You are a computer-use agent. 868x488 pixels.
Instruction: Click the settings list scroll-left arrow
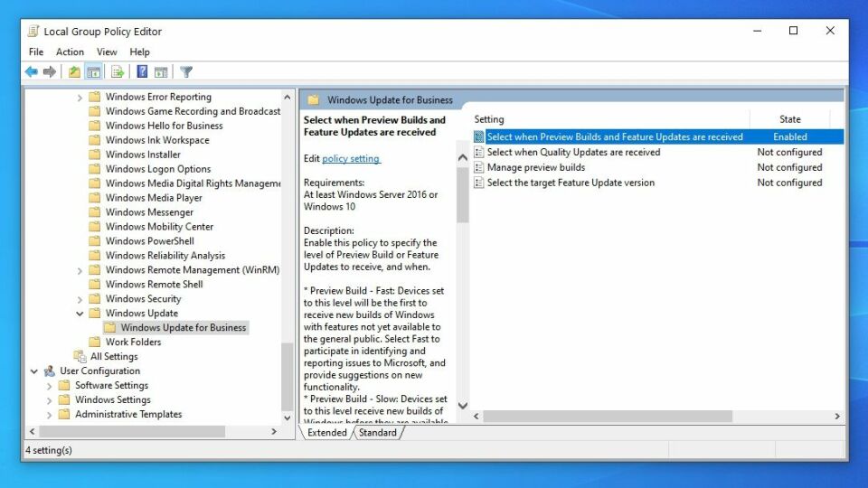click(476, 416)
